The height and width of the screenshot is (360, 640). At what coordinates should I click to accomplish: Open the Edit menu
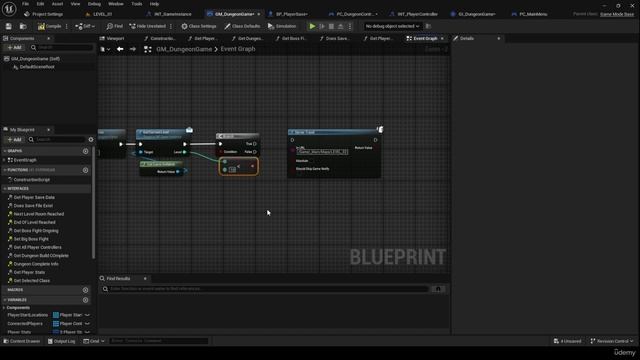coord(40,4)
